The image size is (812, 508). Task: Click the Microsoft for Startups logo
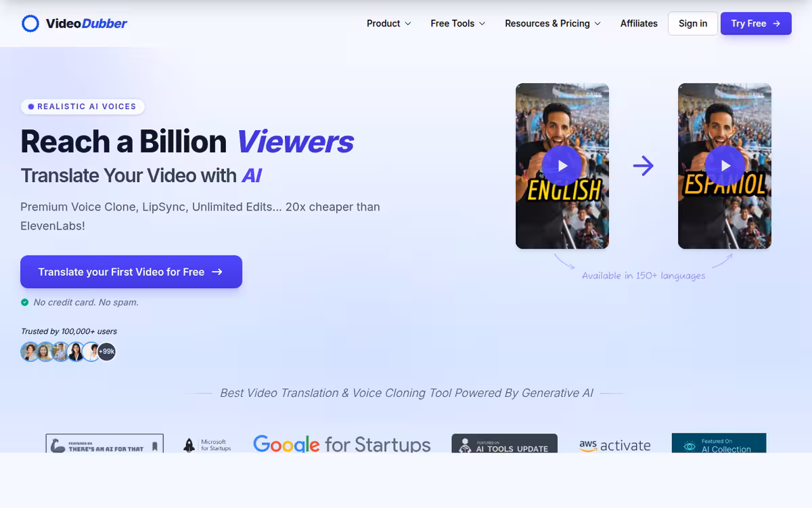[207, 445]
